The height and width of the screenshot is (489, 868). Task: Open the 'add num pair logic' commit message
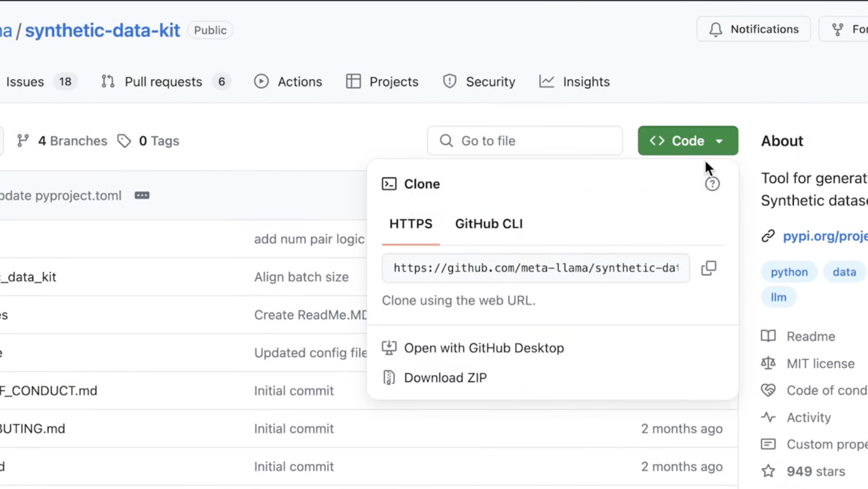[309, 239]
